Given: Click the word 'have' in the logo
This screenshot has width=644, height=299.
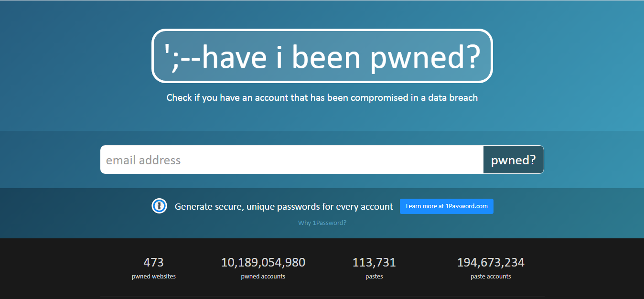Looking at the screenshot, I should click(234, 57).
